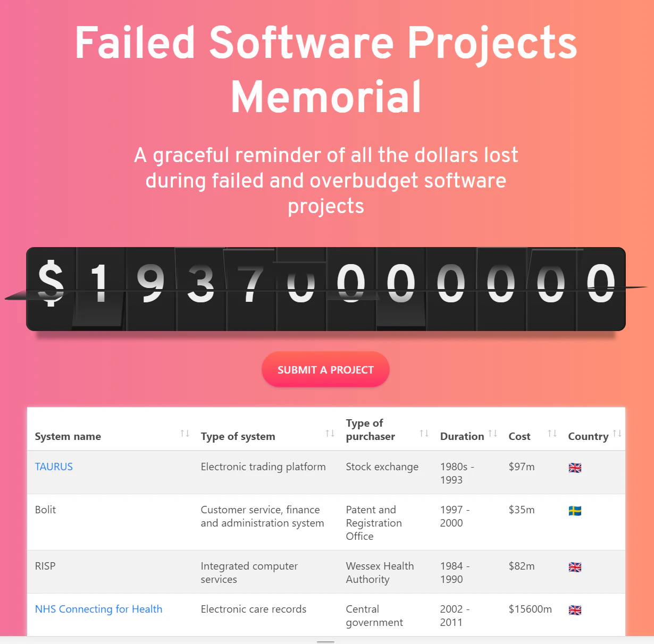Click the flip counter showing total dollars lost

326,289
